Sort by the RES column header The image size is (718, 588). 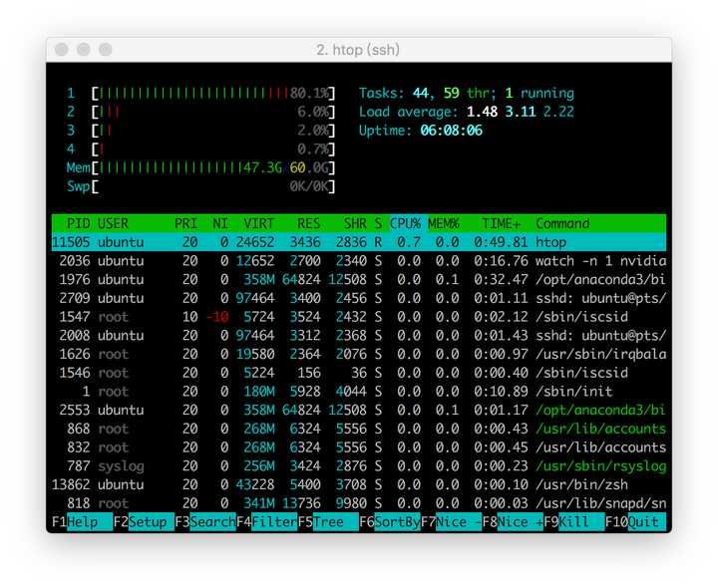point(308,223)
